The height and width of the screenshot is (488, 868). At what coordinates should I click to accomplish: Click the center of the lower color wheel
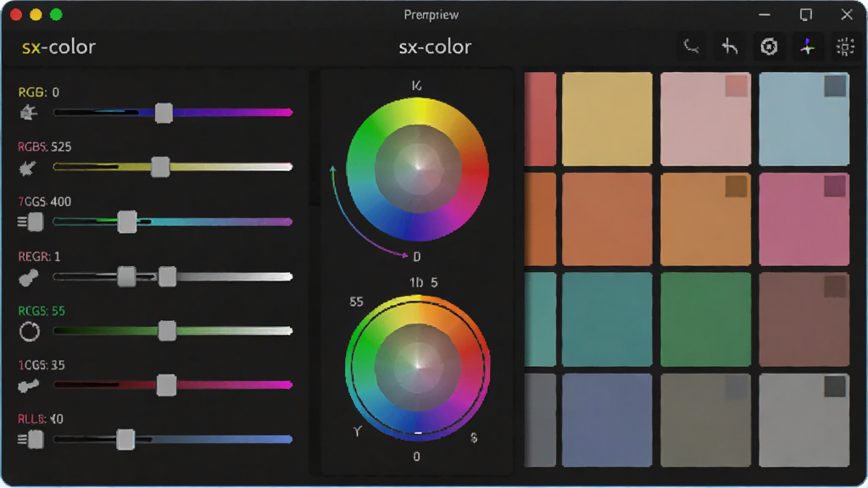[418, 367]
